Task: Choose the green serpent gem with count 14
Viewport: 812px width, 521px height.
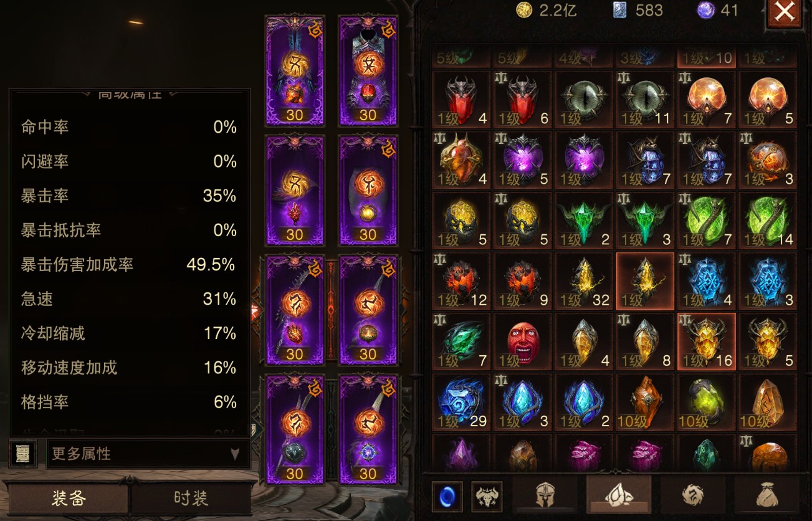Action: [x=767, y=221]
